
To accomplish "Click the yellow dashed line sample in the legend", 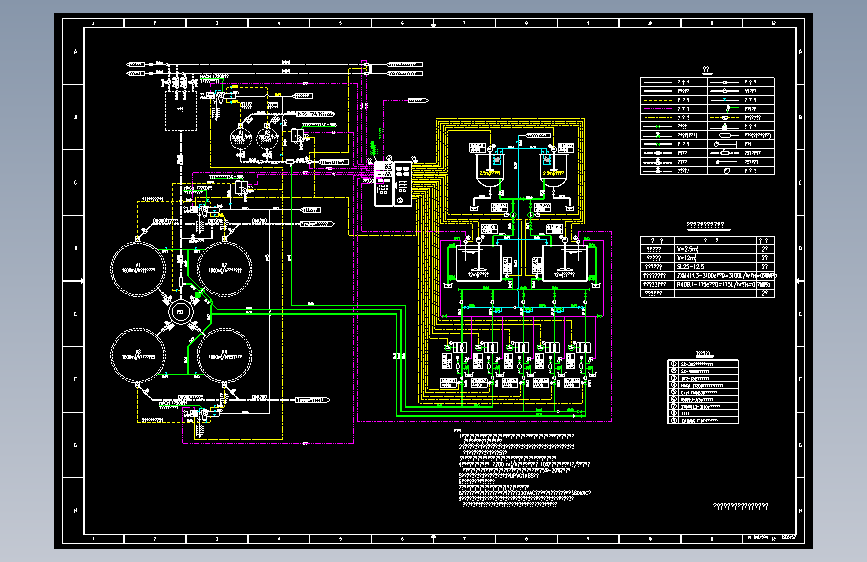I will point(658,100).
